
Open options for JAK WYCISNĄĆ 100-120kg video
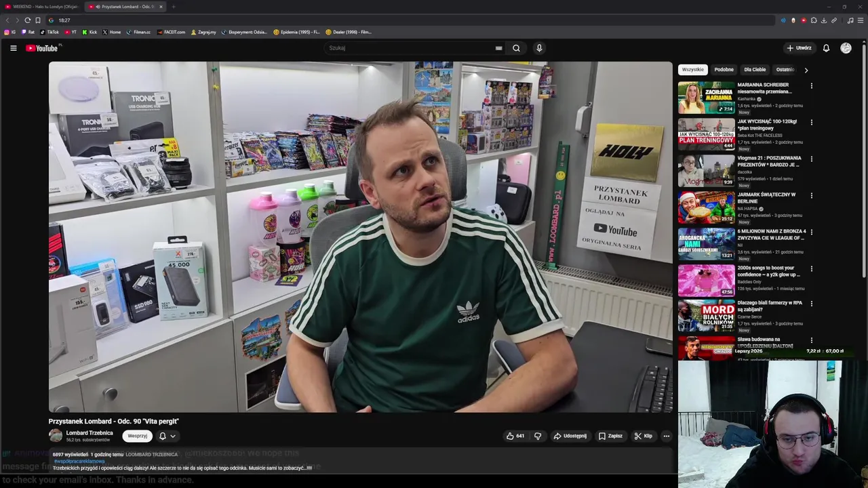tap(811, 123)
